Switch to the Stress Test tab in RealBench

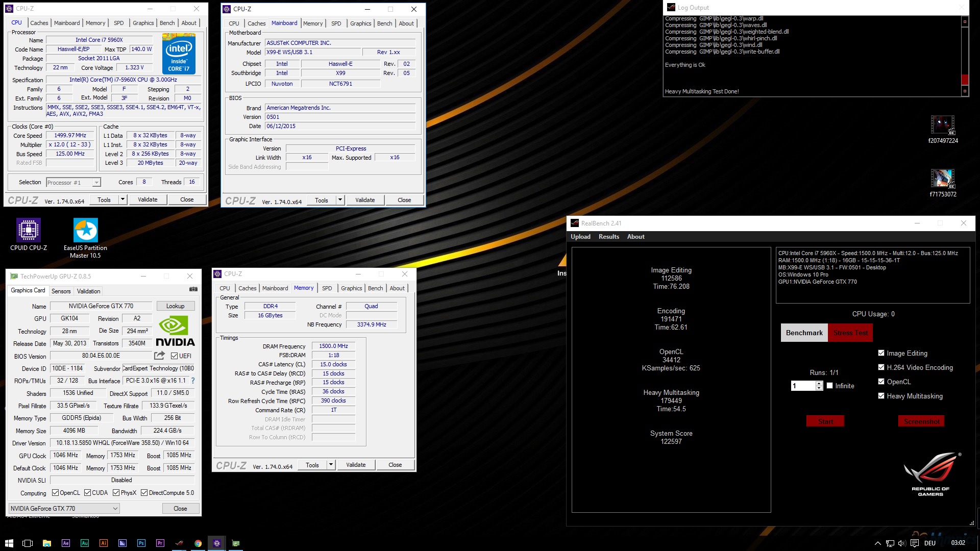pos(850,333)
